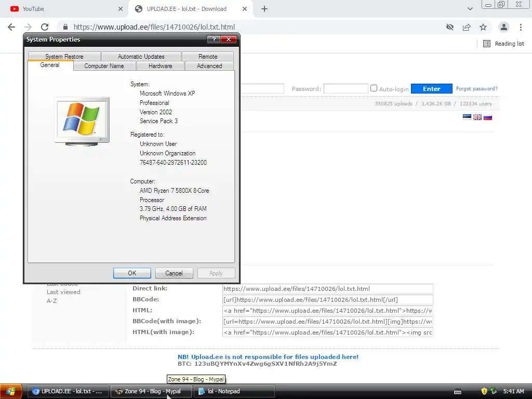Click the BTC address text
Image resolution: width=532 pixels, height=399 pixels.
coord(257,364)
